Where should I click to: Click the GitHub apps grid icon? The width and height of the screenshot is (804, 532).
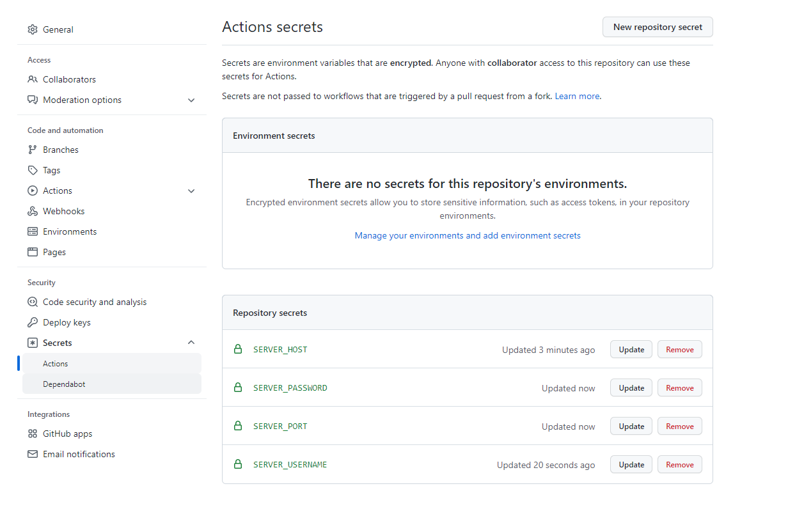tap(33, 434)
